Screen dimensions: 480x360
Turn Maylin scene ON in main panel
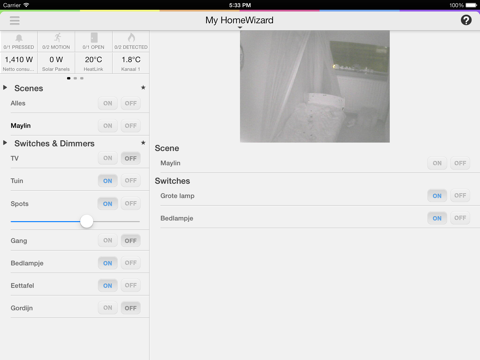(x=437, y=163)
